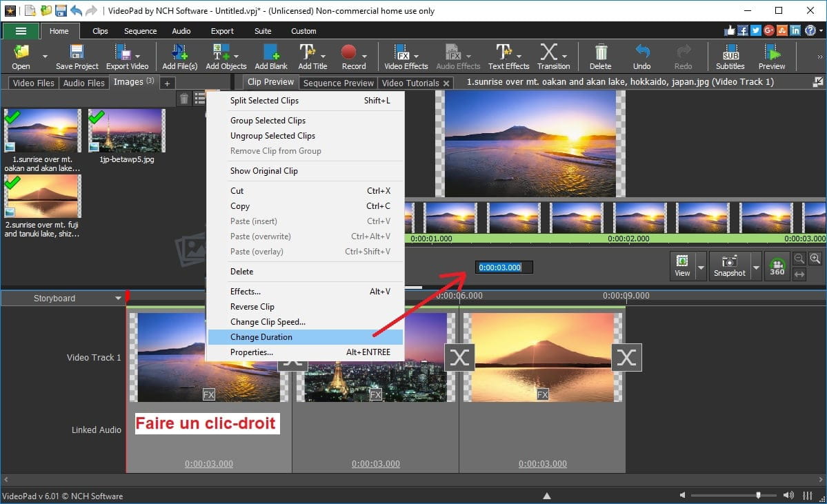
Task: Click the 360 video icon
Action: click(x=777, y=267)
